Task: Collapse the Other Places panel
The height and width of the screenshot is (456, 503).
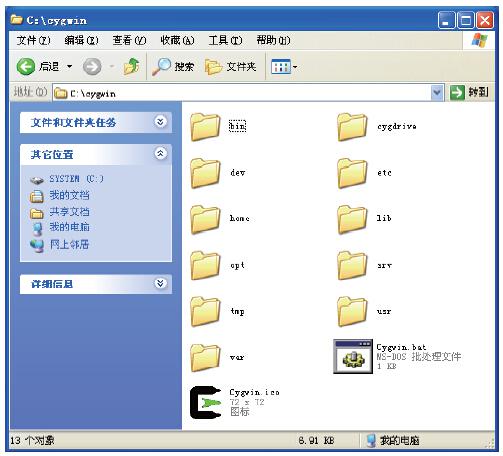Action: (x=160, y=154)
